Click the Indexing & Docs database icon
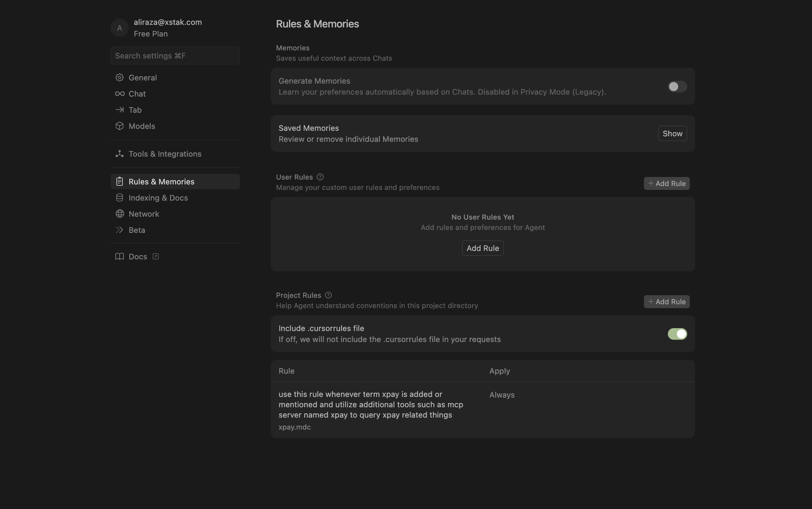The image size is (812, 509). (120, 198)
